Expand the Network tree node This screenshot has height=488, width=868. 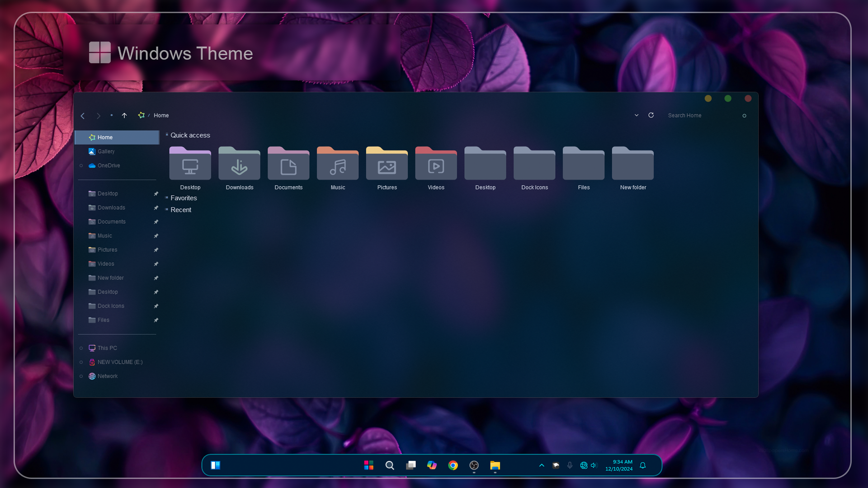pyautogui.click(x=81, y=376)
